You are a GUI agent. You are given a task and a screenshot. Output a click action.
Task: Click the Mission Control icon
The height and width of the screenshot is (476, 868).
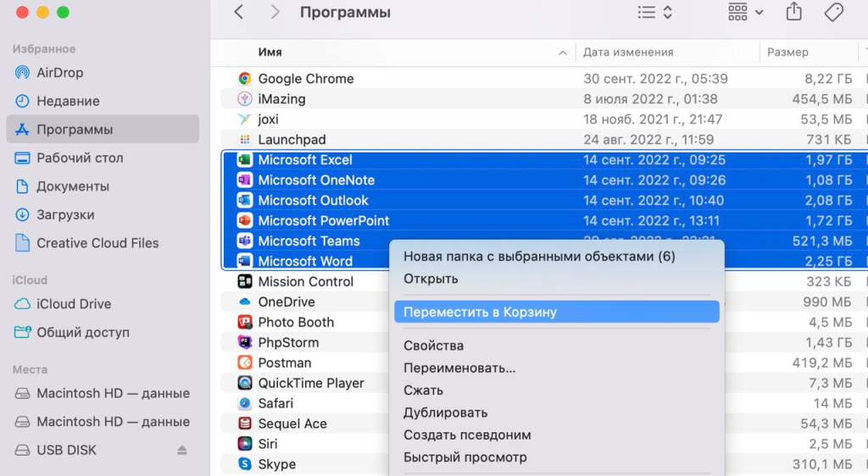(245, 281)
